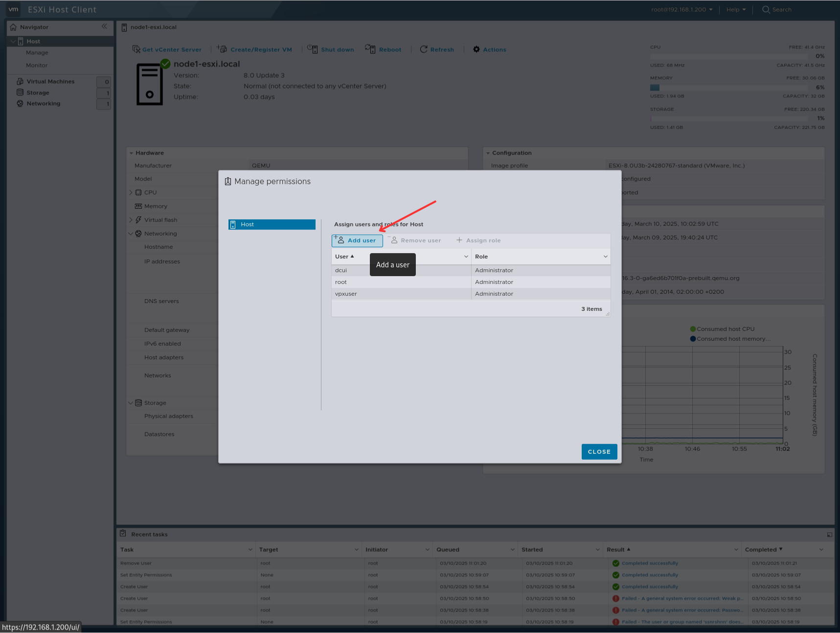This screenshot has width=840, height=633.
Task: Open Monitor under Host in Navigator
Action: [x=37, y=65]
